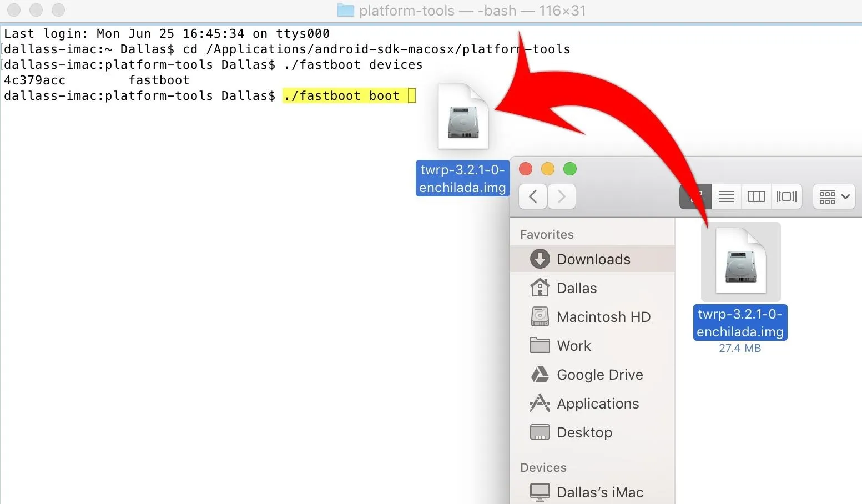This screenshot has height=504, width=862.
Task: Click Macintosh HD label in sidebar
Action: pos(603,317)
